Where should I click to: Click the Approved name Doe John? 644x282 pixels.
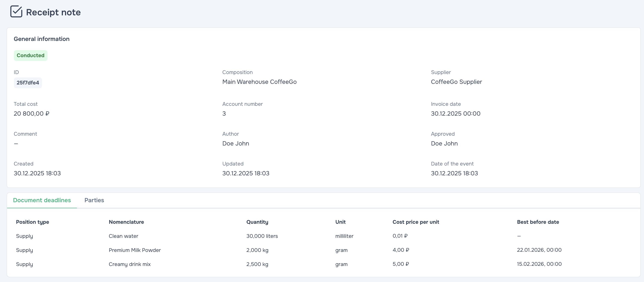pyautogui.click(x=444, y=144)
